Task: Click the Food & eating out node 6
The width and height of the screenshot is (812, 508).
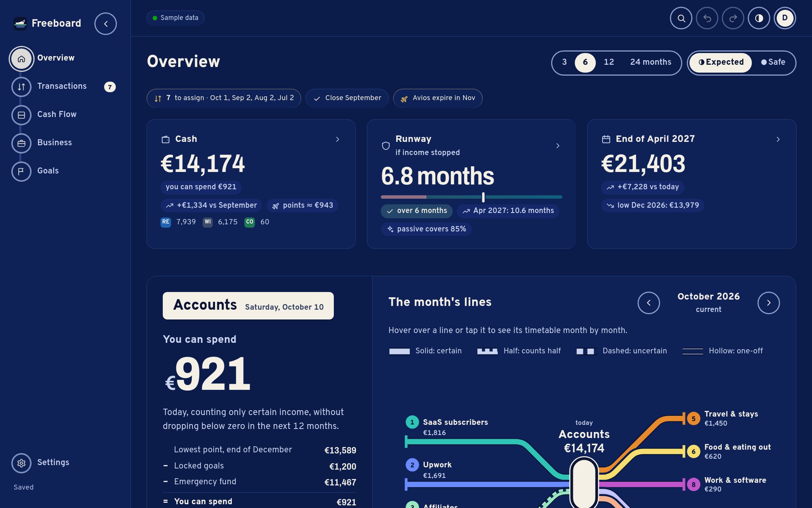Action: pos(694,452)
